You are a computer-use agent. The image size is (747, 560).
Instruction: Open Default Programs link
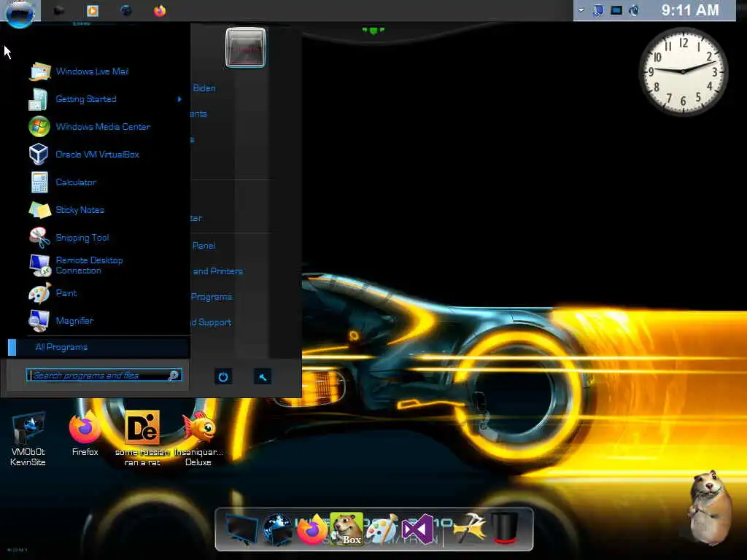pos(212,297)
